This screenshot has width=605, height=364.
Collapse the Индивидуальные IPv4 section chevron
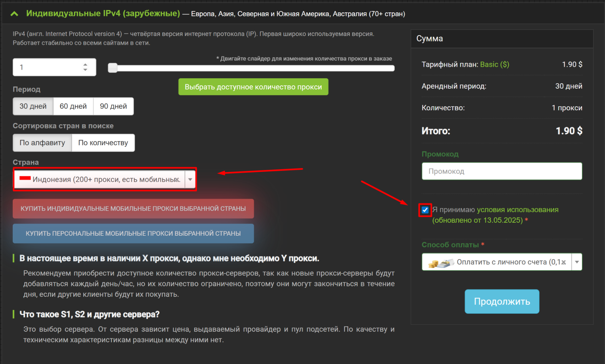pos(14,14)
